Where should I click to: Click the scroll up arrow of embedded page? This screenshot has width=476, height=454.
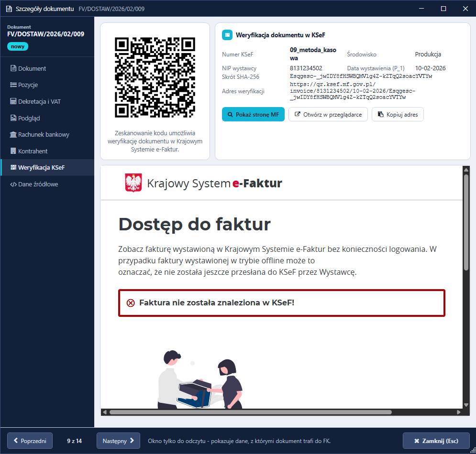coord(466,170)
